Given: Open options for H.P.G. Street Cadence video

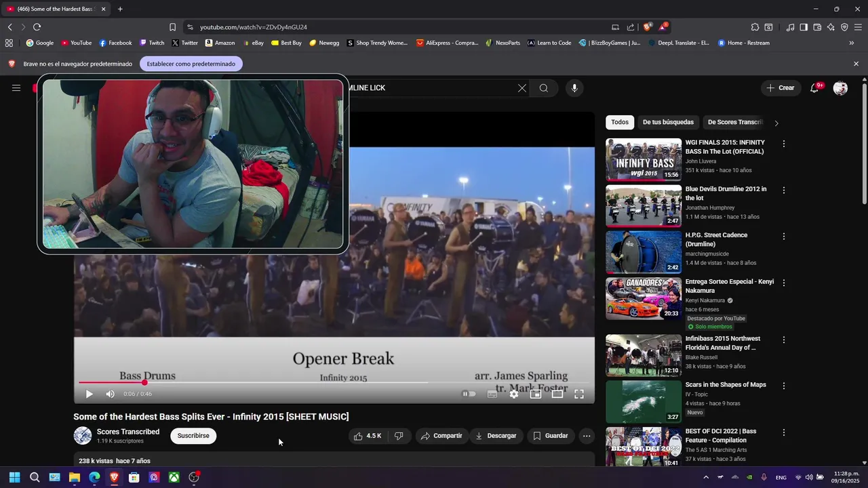Looking at the screenshot, I should pyautogui.click(x=784, y=237).
